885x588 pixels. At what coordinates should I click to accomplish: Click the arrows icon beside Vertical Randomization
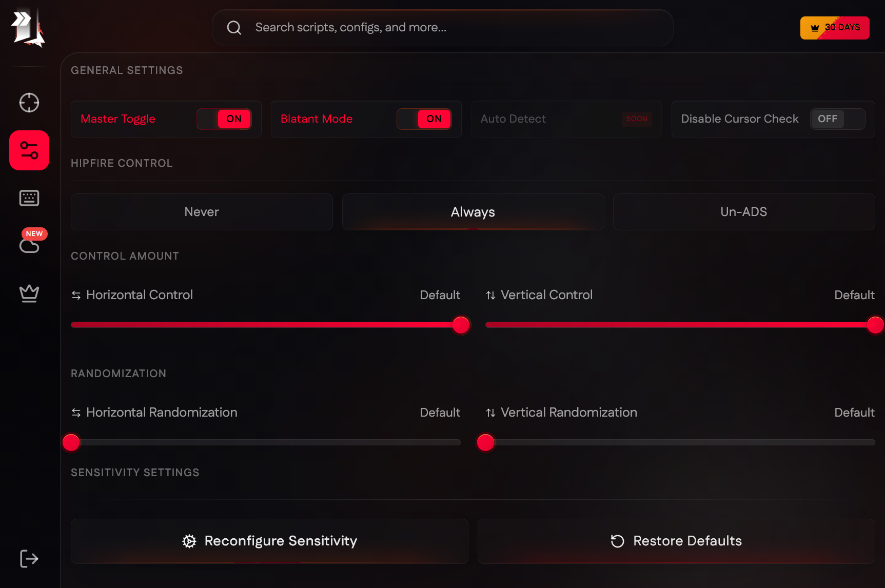coord(490,413)
